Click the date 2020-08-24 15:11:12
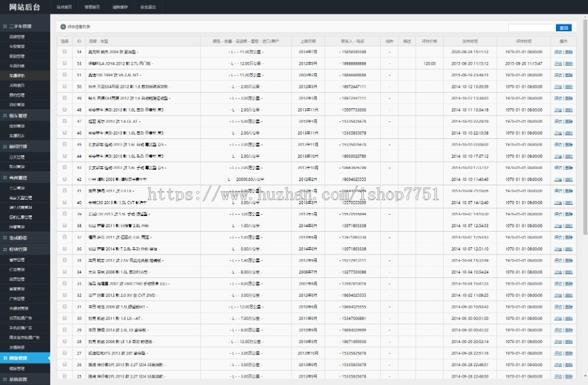The height and width of the screenshot is (385, 588). click(x=470, y=52)
